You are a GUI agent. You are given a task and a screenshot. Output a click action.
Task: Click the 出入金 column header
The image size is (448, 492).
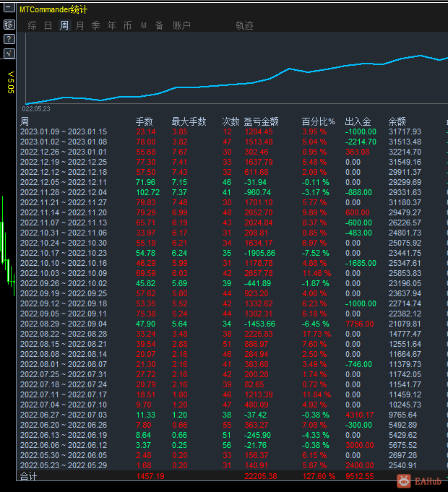(358, 121)
